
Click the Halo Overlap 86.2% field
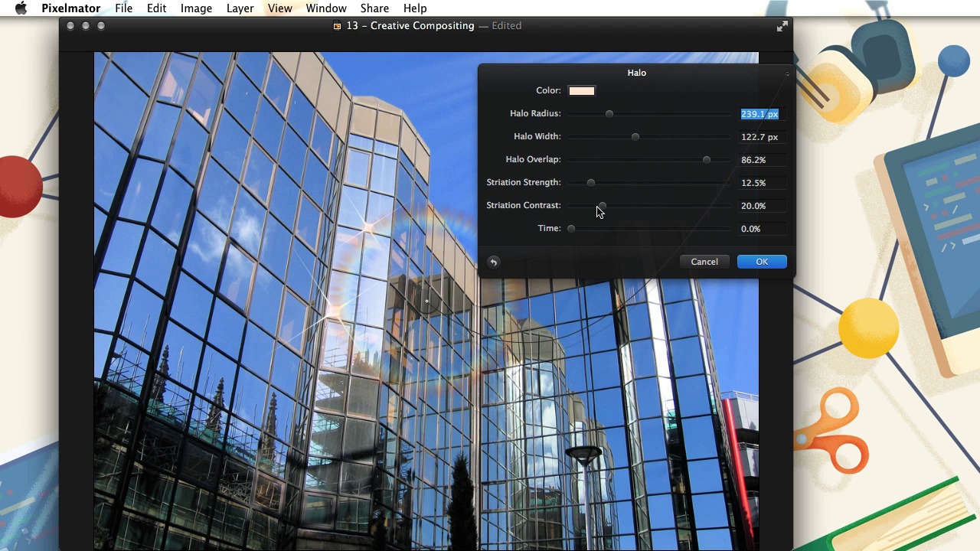coord(761,160)
